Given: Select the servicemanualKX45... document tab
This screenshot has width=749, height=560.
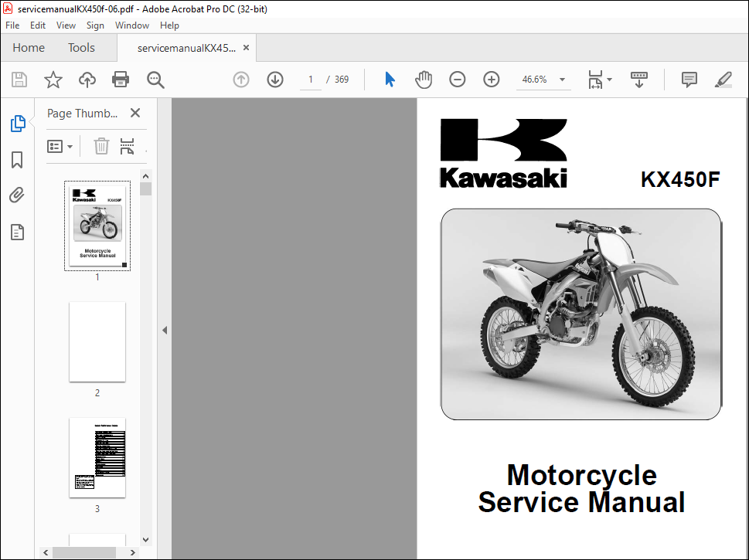Looking at the screenshot, I should [186, 48].
